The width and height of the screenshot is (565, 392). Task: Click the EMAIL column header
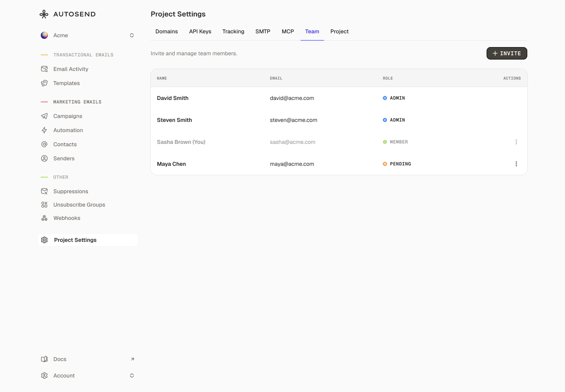[276, 78]
